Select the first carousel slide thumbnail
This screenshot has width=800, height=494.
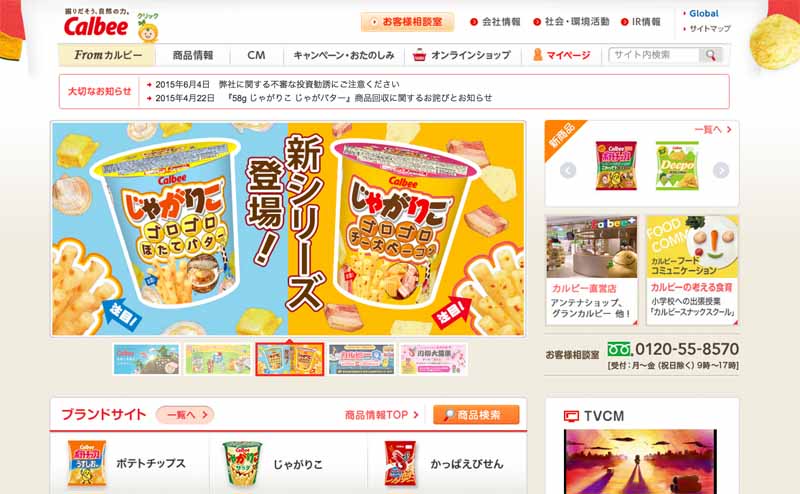click(146, 359)
